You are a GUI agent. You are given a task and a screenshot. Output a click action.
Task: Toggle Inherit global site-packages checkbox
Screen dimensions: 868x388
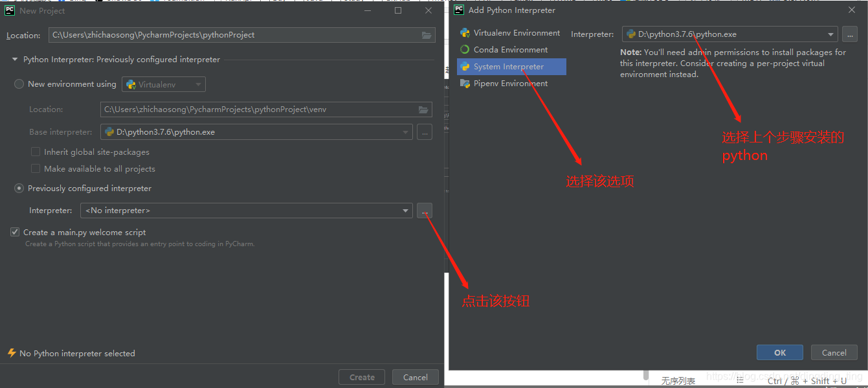tap(36, 152)
